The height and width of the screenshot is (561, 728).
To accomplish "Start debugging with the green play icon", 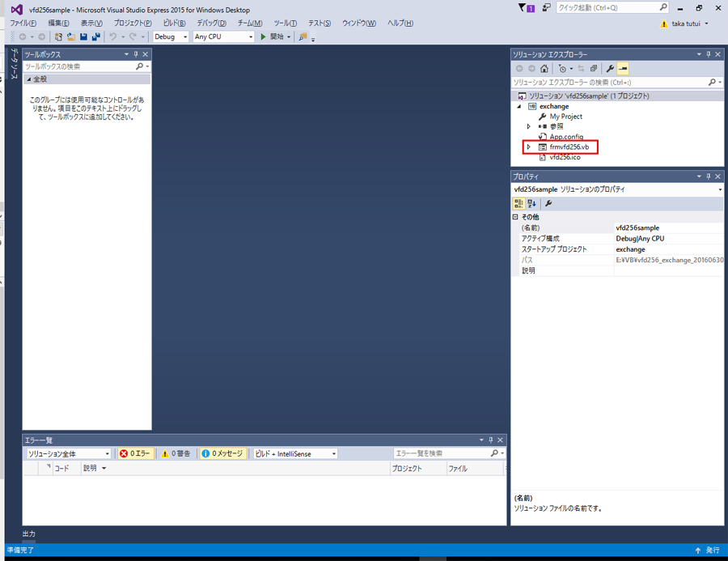I will [x=263, y=36].
